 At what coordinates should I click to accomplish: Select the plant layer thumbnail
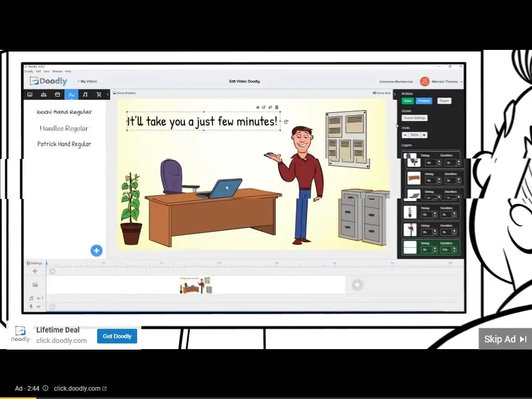click(410, 212)
